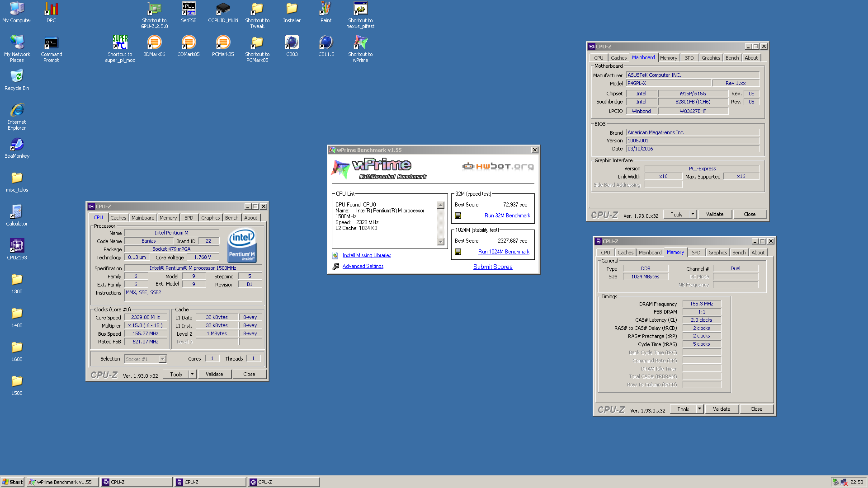Launch CB03 desktop icon
The height and width of the screenshot is (488, 868).
point(292,46)
